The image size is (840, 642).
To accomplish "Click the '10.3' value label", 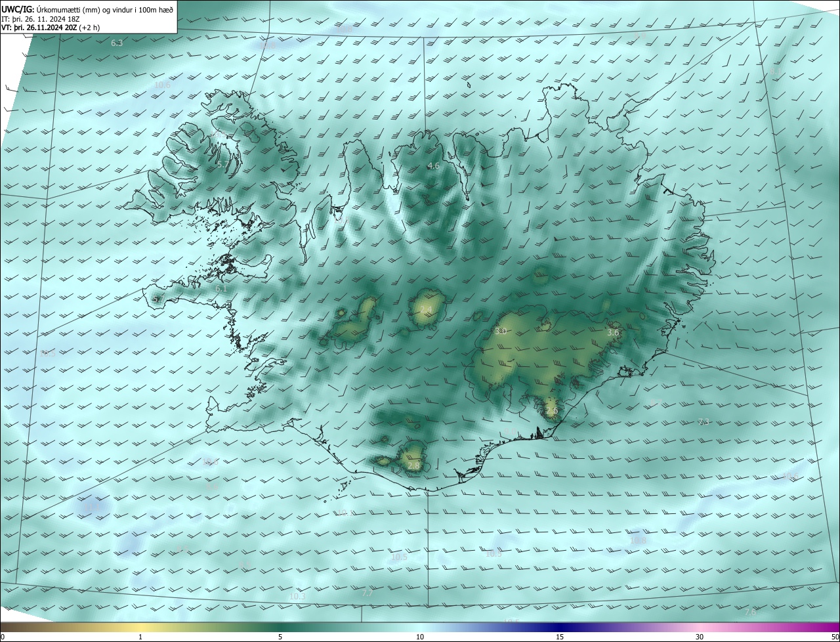I will (297, 597).
